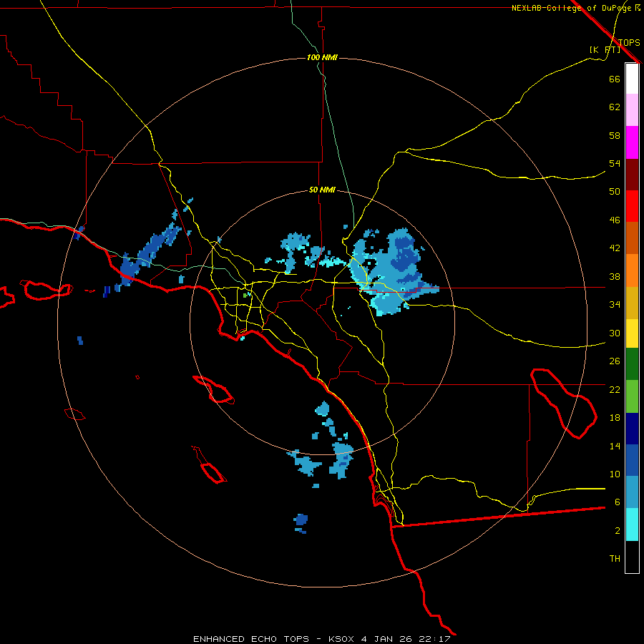
Task: Click the white swatch in the tops legend
Action: 632,79
